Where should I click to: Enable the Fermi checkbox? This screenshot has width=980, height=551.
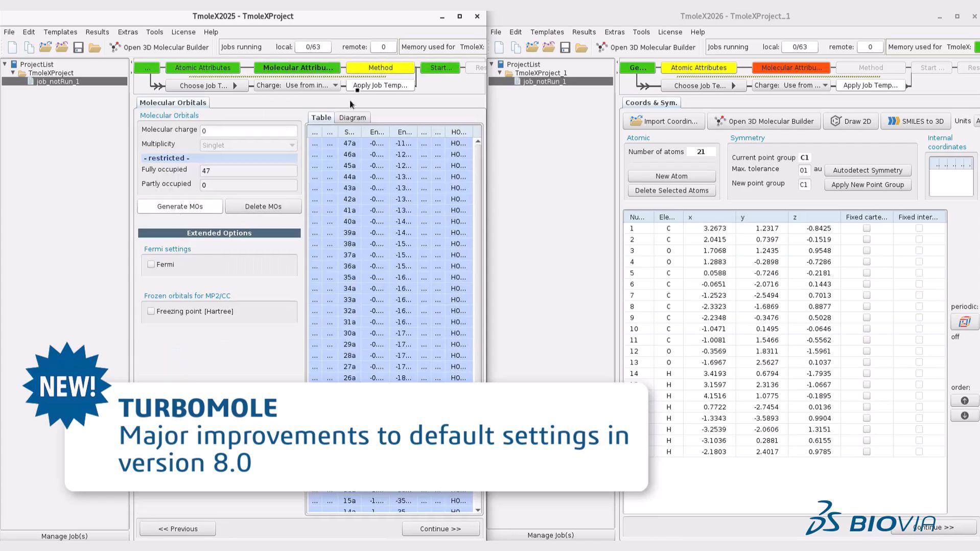pyautogui.click(x=151, y=264)
